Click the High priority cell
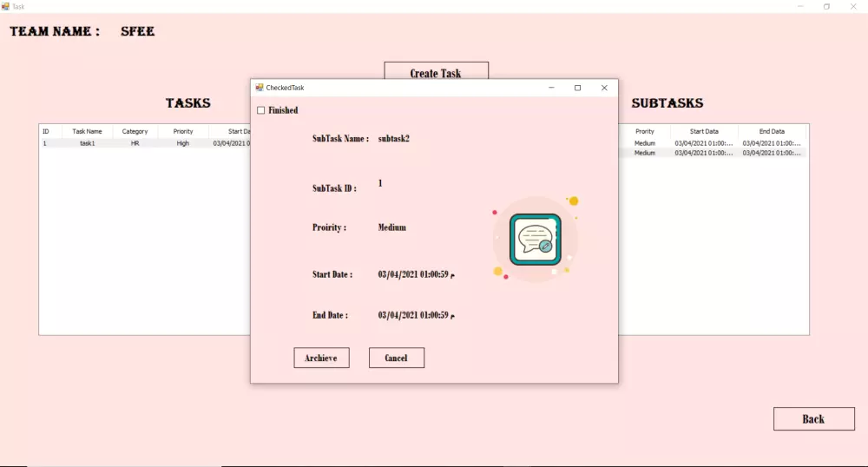The width and height of the screenshot is (868, 467). (x=183, y=143)
